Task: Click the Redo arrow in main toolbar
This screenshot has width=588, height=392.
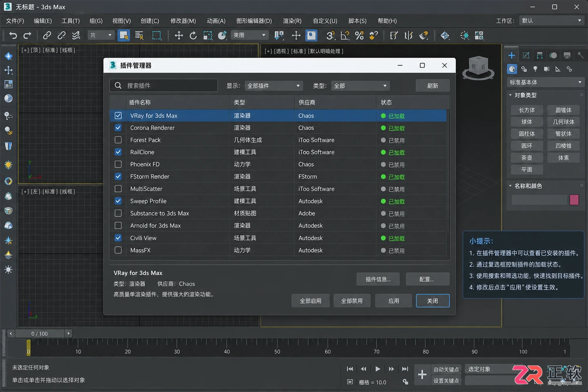Action: pyautogui.click(x=27, y=36)
